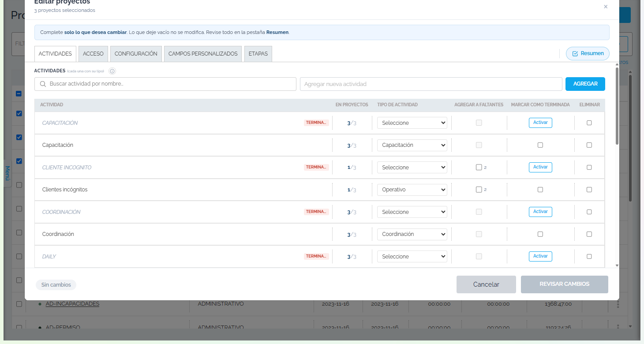Focus the Buscar actividad por nombre field
The image size is (644, 344).
point(165,84)
